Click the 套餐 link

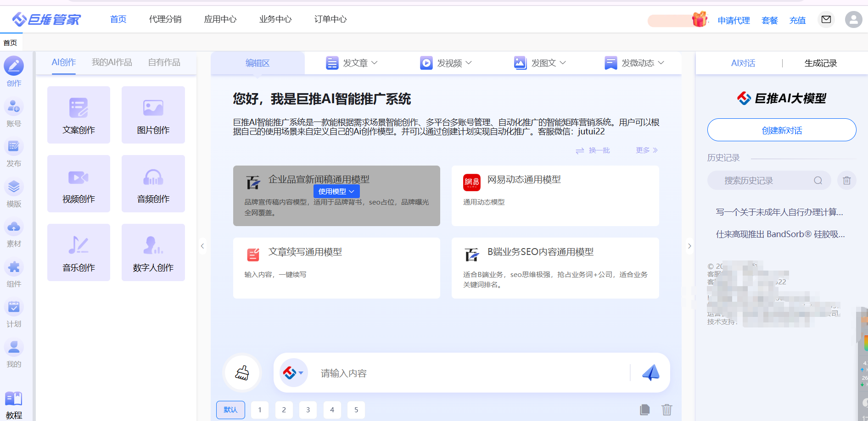[x=769, y=20]
